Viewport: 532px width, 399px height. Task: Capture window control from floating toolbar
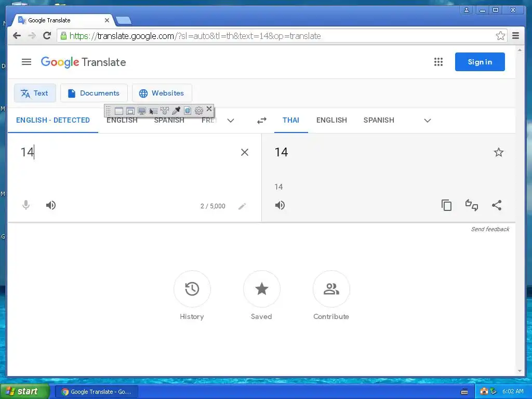click(130, 111)
